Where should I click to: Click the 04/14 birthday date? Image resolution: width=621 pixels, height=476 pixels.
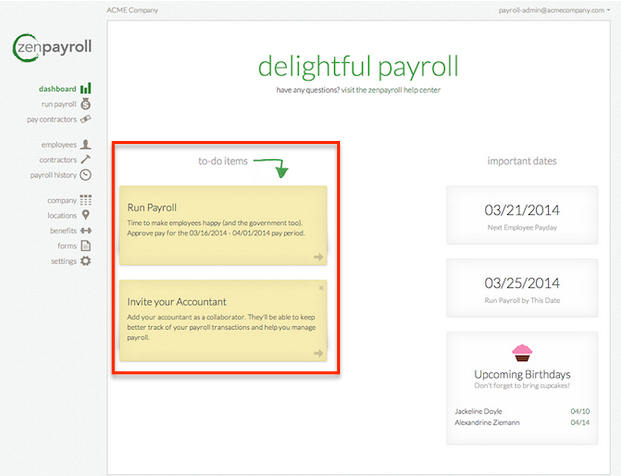(x=580, y=423)
